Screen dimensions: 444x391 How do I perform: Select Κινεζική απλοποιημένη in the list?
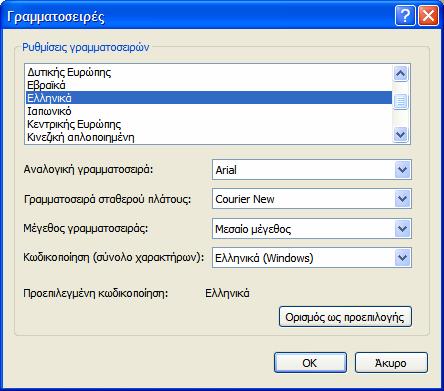point(209,137)
